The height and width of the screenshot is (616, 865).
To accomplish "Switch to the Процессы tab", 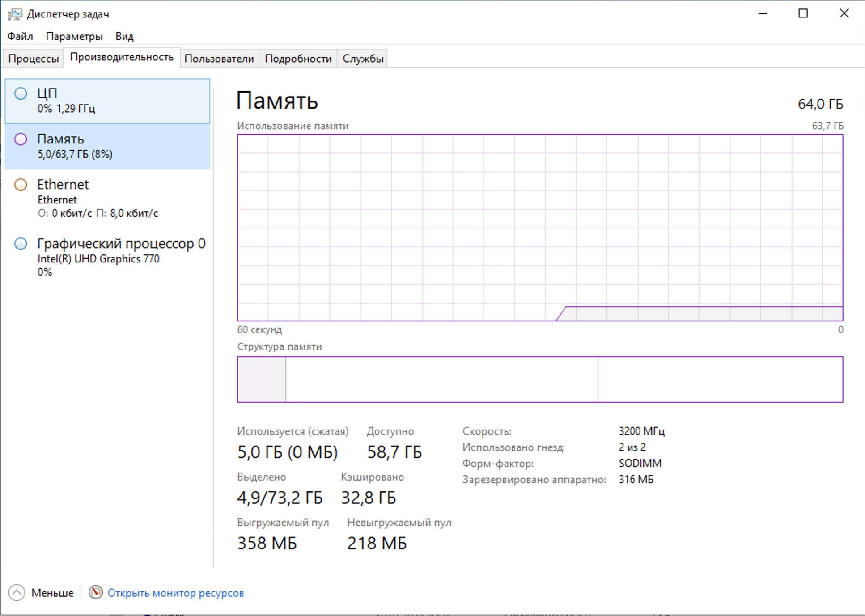I will pos(34,59).
